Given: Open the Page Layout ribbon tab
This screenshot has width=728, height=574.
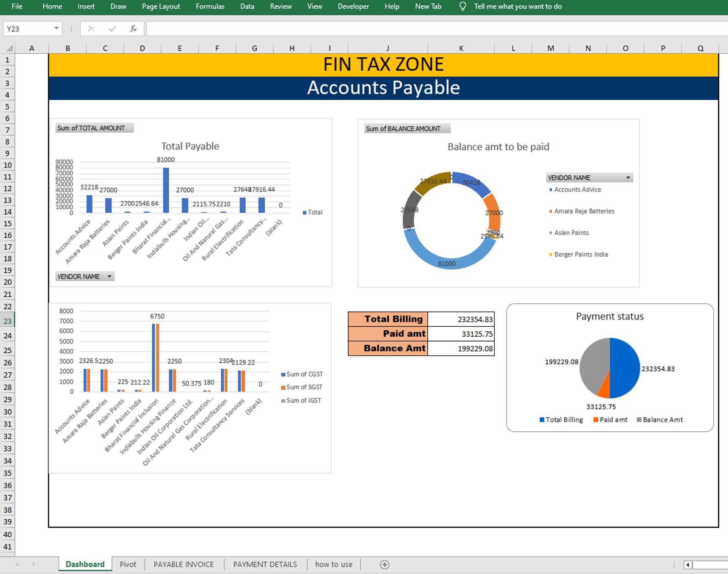Looking at the screenshot, I should click(x=161, y=6).
